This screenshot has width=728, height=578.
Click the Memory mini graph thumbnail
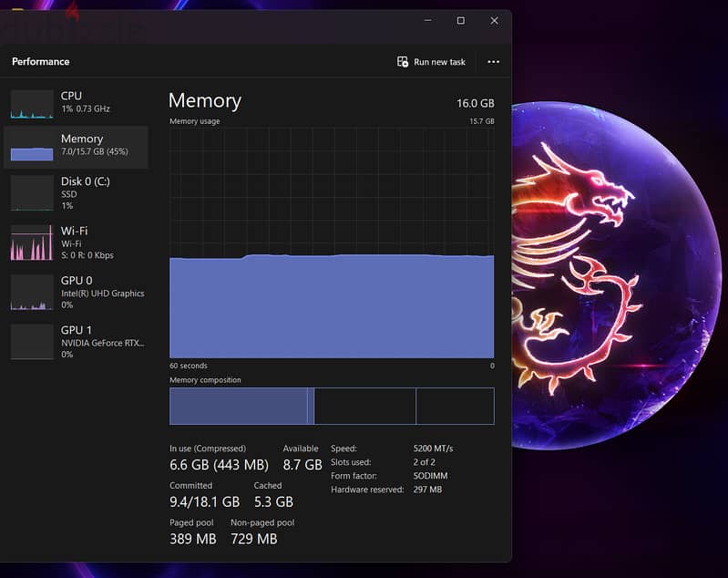pyautogui.click(x=32, y=147)
